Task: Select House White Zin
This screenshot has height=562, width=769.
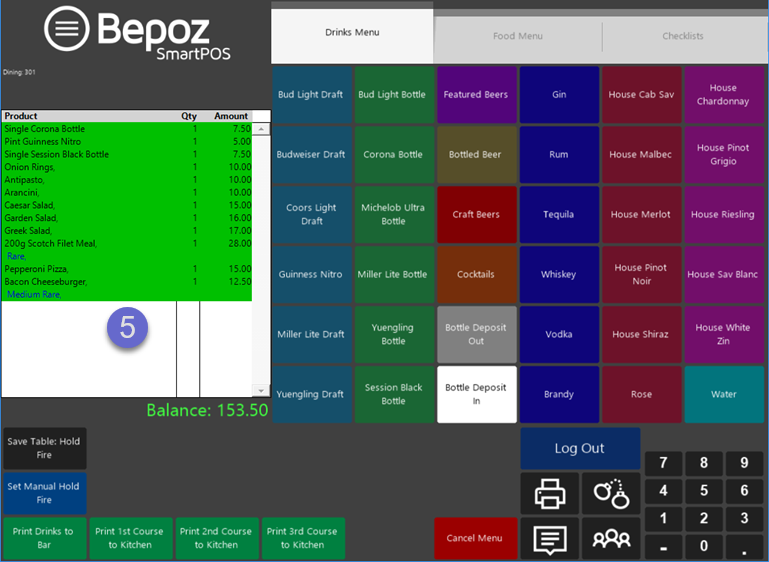Action: [x=724, y=334]
